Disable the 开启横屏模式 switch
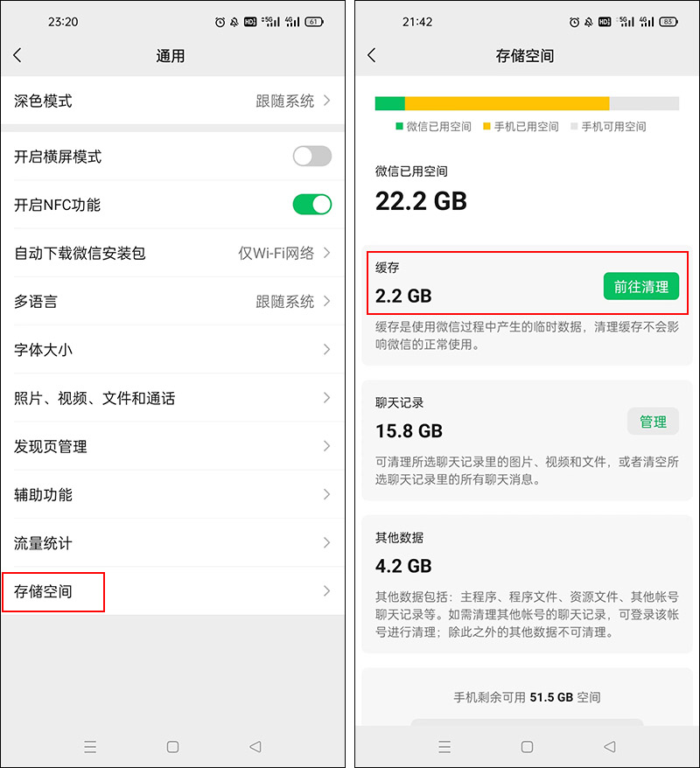Viewport: 700px width, 768px height. [311, 156]
